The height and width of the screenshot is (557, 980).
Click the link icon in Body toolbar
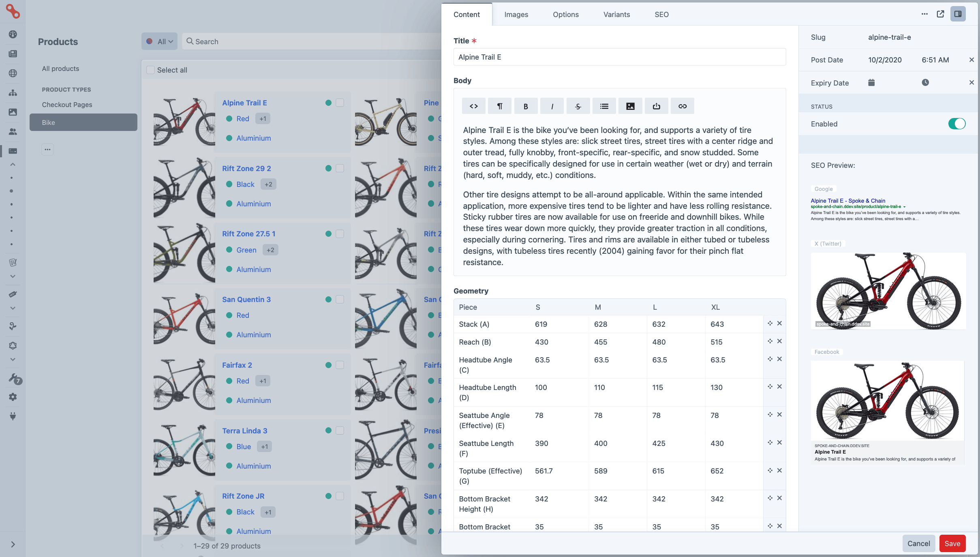point(682,106)
